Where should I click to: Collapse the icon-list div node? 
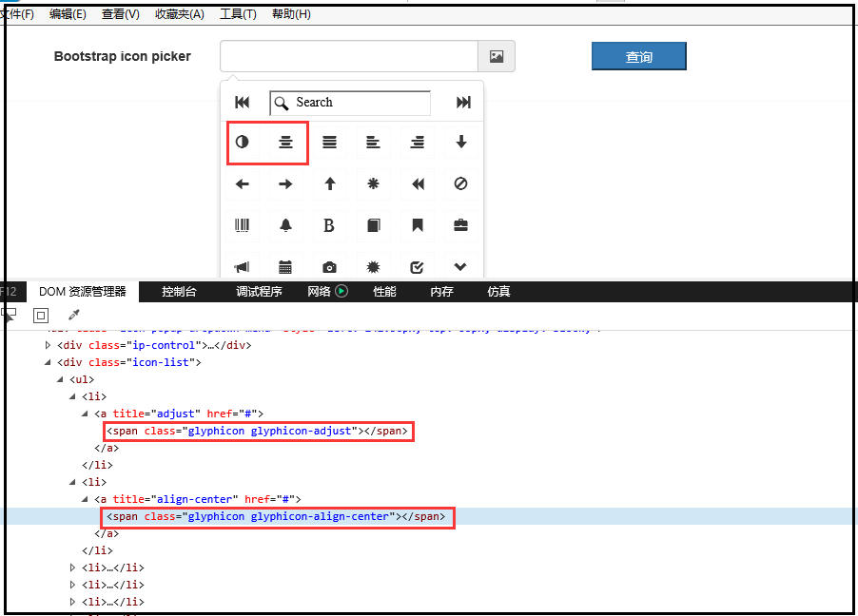pyautogui.click(x=49, y=362)
